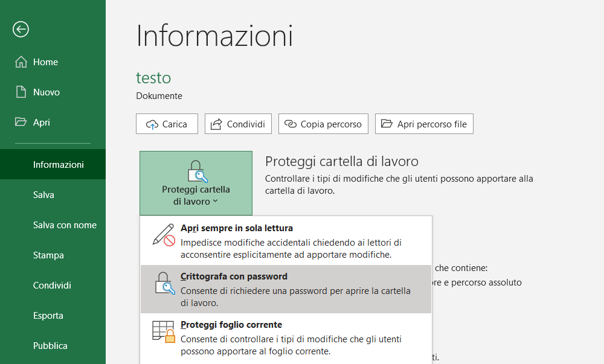Click the grid with padlock icon
The width and height of the screenshot is (604, 364).
pos(164,331)
